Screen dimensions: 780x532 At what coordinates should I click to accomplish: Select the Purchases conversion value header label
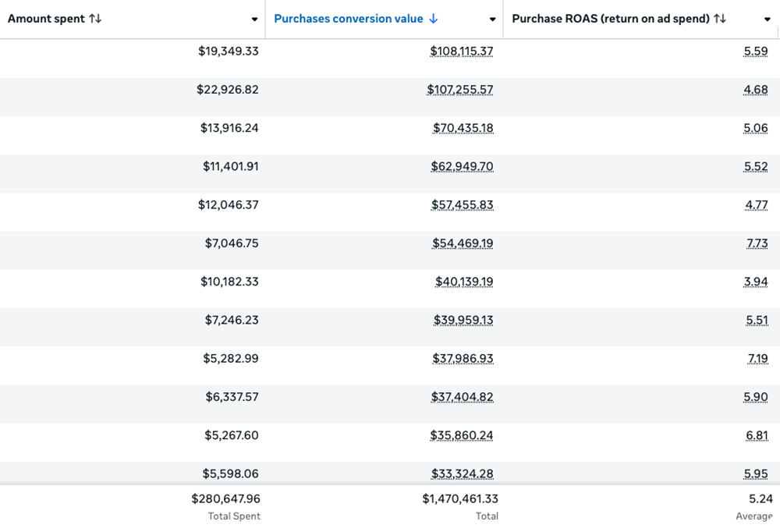click(348, 19)
